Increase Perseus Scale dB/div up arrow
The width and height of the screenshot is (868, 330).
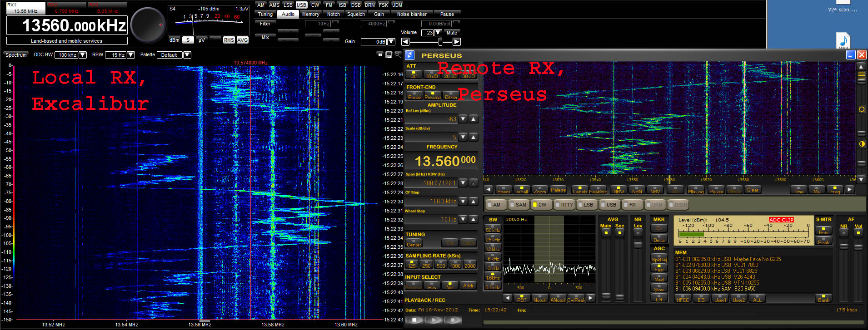473,137
